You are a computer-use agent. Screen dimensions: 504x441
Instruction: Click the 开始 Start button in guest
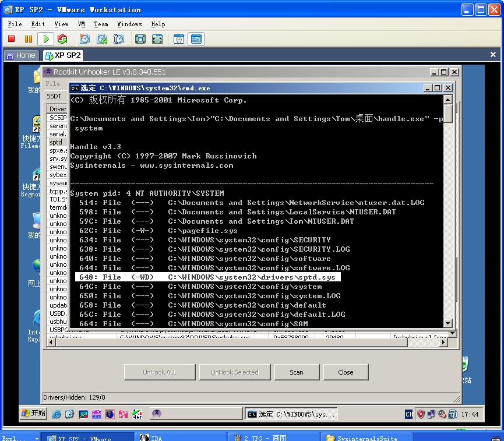tap(34, 414)
